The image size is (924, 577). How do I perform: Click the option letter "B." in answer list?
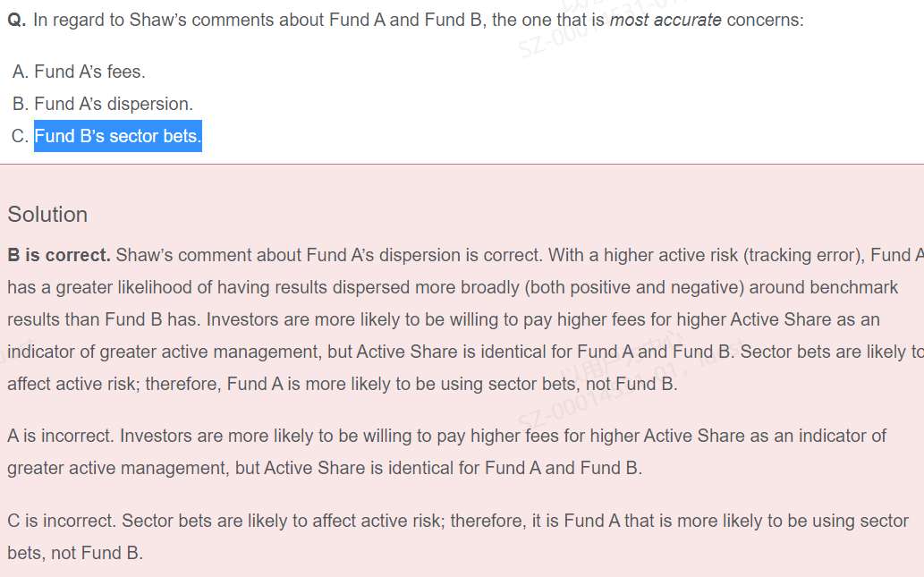(x=21, y=104)
